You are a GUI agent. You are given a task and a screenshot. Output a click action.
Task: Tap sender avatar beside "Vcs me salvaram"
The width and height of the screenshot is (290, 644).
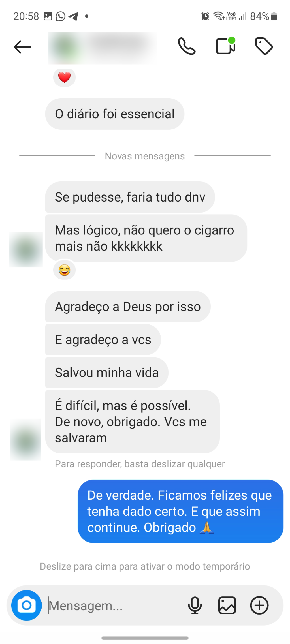click(26, 439)
